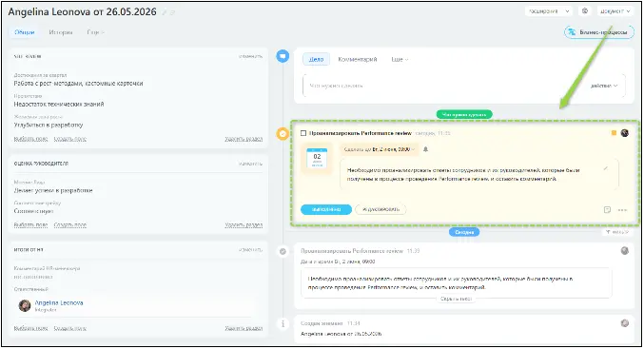Viewport: 644px width, 349px height.
Task: Click the avatar on the completed activity entry
Action: point(625,250)
